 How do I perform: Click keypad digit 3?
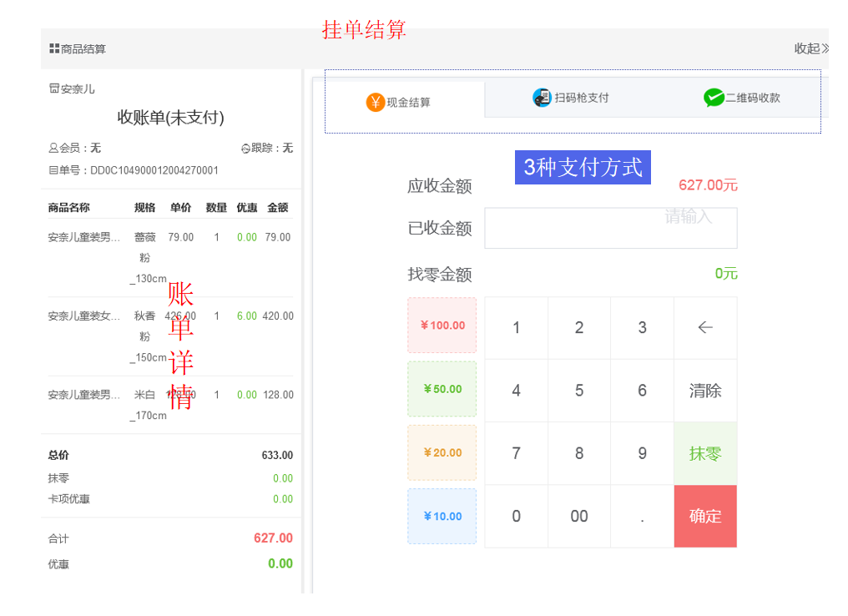click(x=643, y=328)
